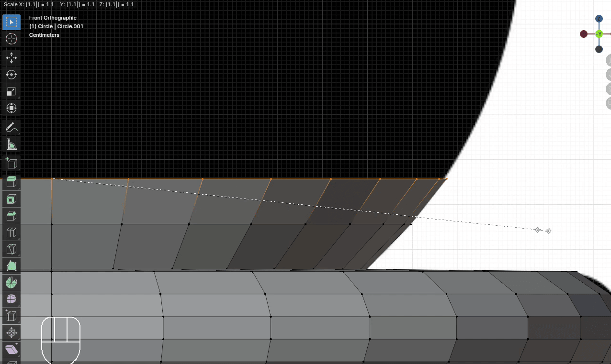
Task: Activate the Knife tool
Action: [x=11, y=249]
